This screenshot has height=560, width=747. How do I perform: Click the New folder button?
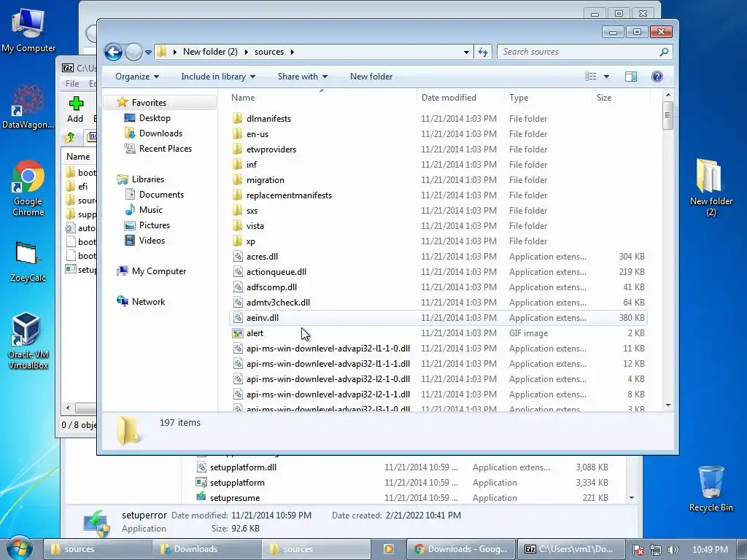coord(371,77)
